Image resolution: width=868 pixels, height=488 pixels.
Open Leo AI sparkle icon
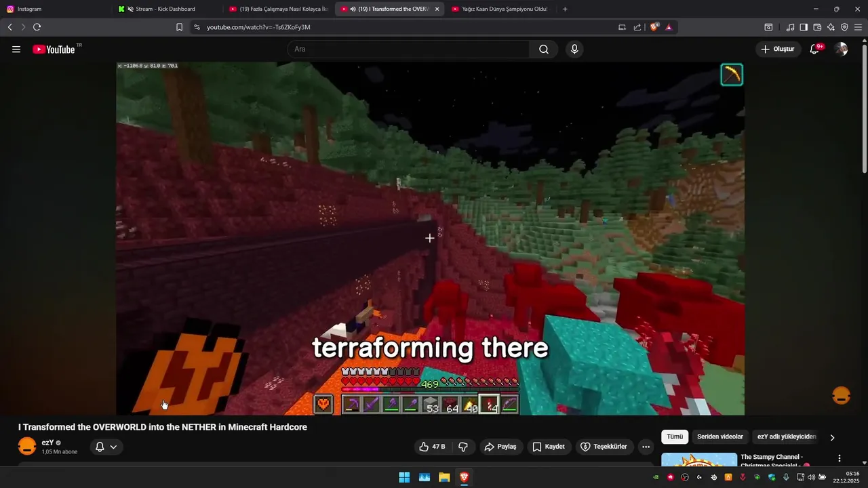click(x=831, y=27)
